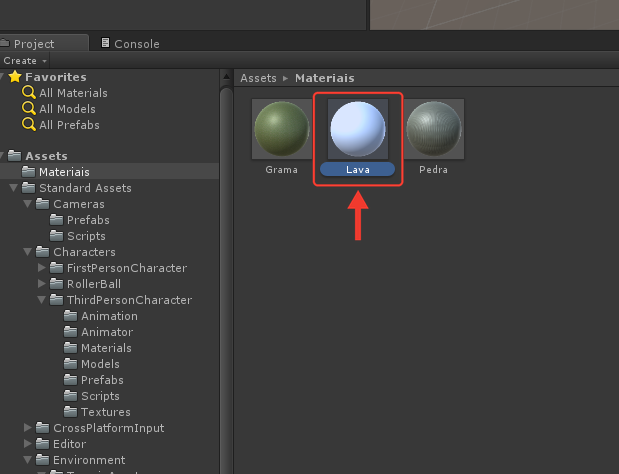Open the All Materials favorite search
Screen dimensions: 619x474
(73, 93)
